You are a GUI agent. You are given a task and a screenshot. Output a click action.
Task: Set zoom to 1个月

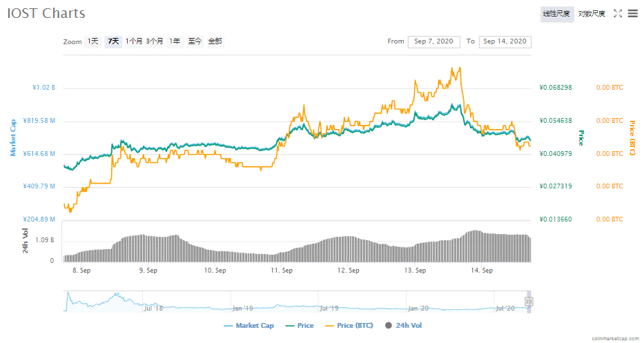click(134, 41)
